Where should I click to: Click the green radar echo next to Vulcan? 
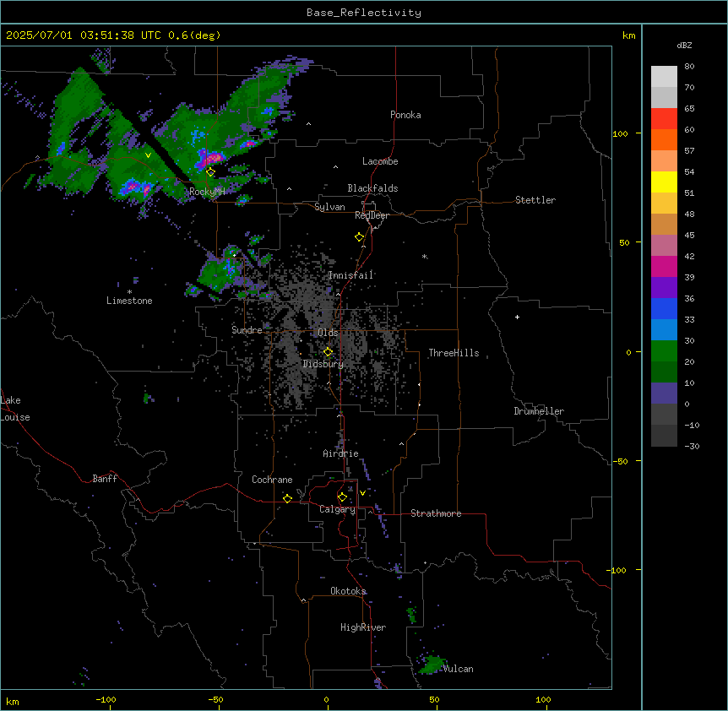(432, 665)
